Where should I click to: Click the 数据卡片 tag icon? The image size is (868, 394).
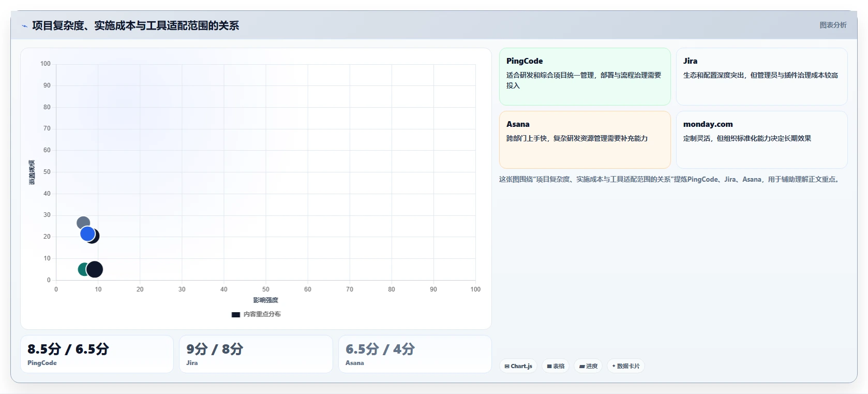[x=614, y=366]
